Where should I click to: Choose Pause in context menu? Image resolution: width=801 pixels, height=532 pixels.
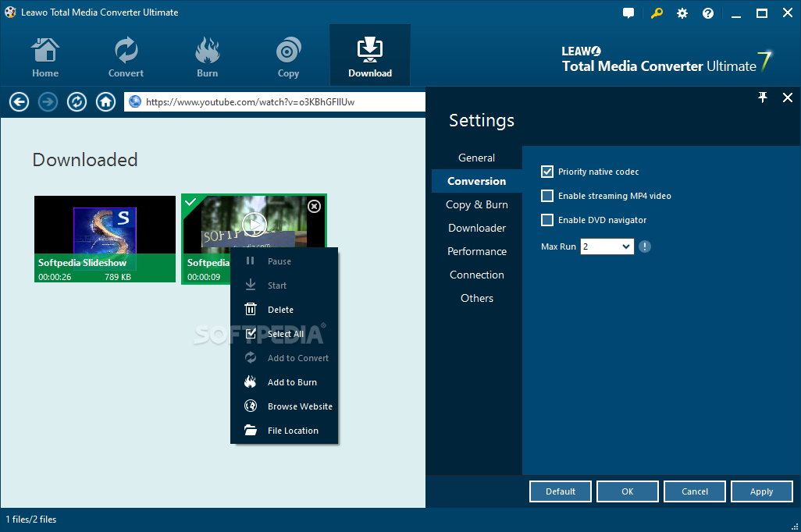tap(284, 261)
